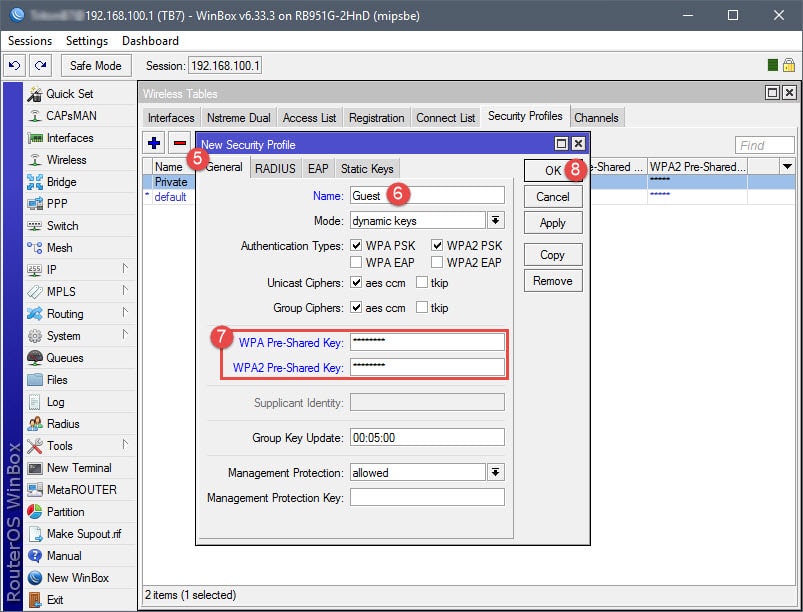Click the Make Supout.rif icon

pyautogui.click(x=35, y=534)
